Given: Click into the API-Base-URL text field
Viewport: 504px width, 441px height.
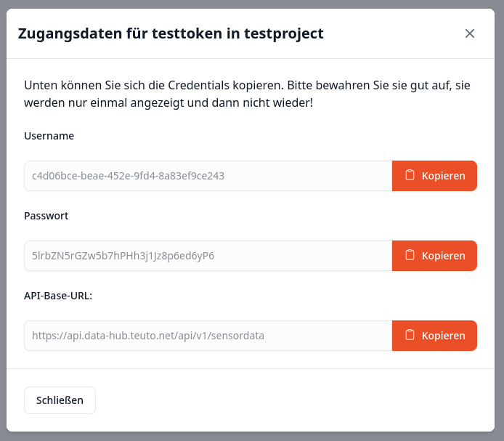Looking at the screenshot, I should click(x=208, y=336).
